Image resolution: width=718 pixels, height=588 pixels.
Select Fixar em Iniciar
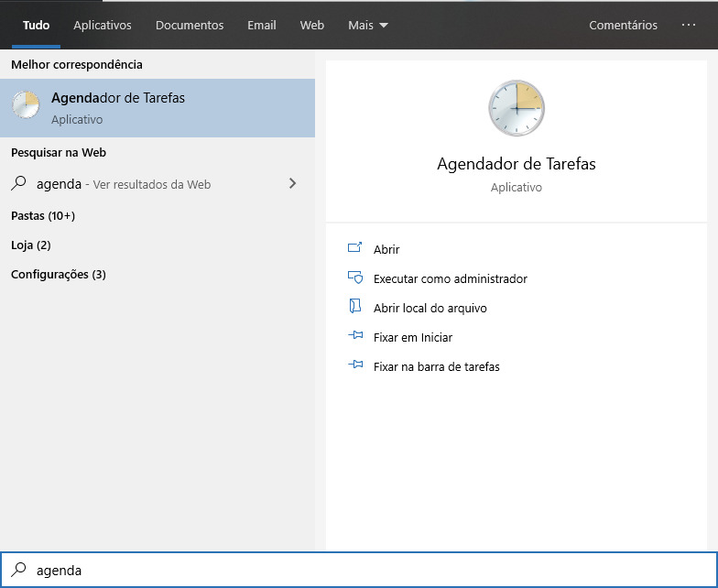[x=412, y=337]
